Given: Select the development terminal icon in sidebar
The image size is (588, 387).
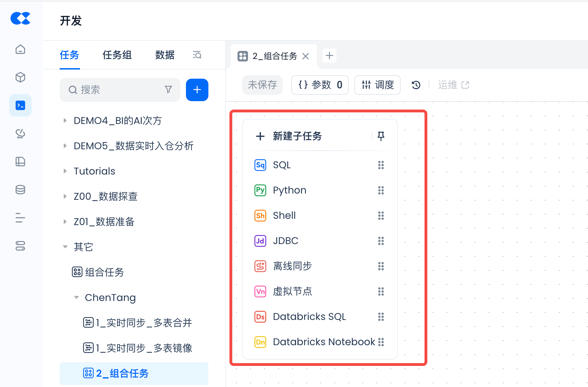Looking at the screenshot, I should 20,105.
